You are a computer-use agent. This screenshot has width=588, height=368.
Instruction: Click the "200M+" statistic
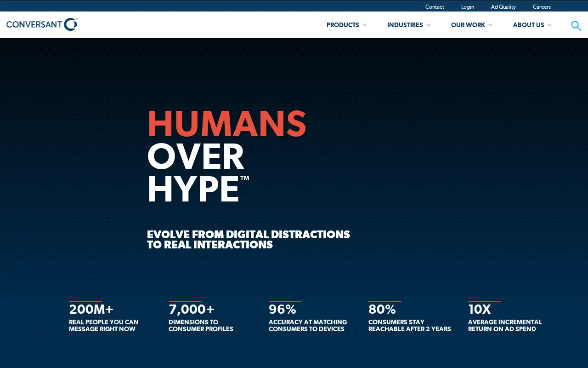click(x=91, y=309)
